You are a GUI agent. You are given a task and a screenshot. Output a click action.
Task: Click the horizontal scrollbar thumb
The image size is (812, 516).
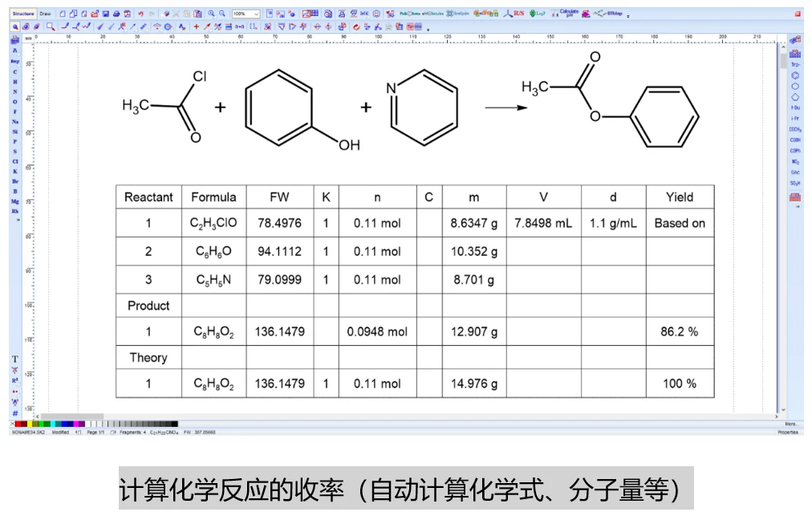(72, 416)
